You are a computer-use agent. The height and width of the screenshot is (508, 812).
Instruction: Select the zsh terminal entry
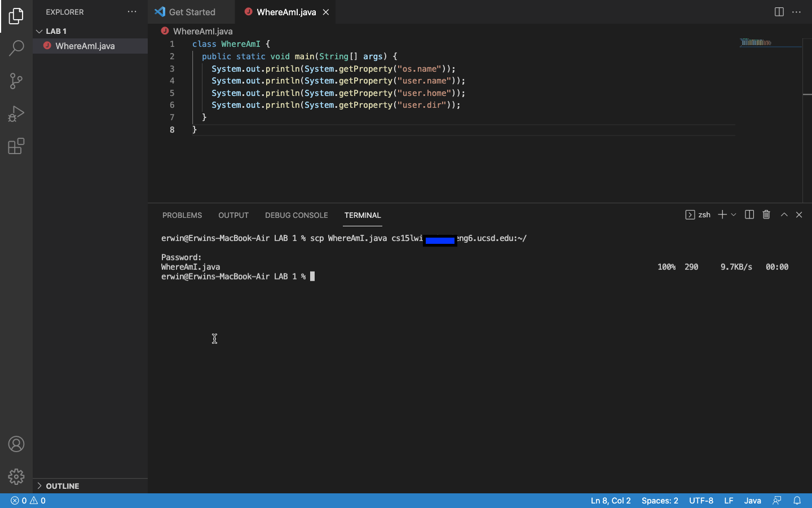(x=698, y=214)
